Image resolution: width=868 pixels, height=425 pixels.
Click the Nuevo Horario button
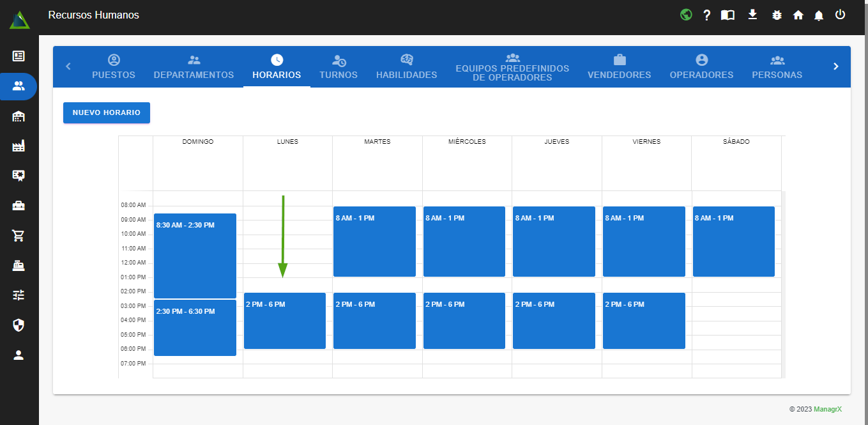[x=106, y=112]
